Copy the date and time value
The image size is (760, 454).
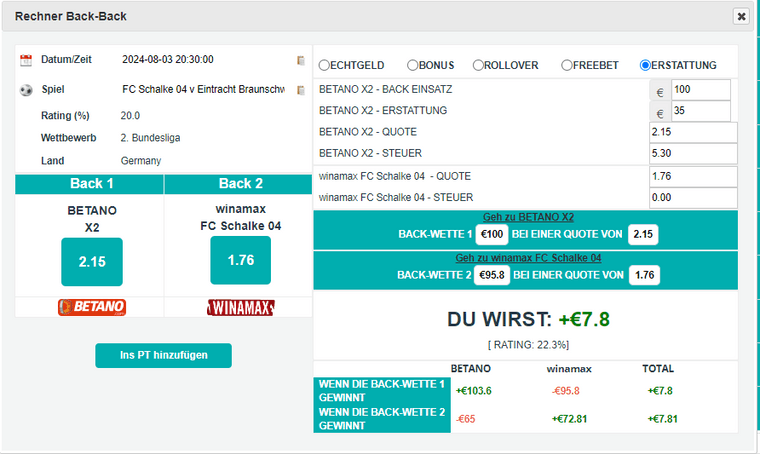[301, 60]
